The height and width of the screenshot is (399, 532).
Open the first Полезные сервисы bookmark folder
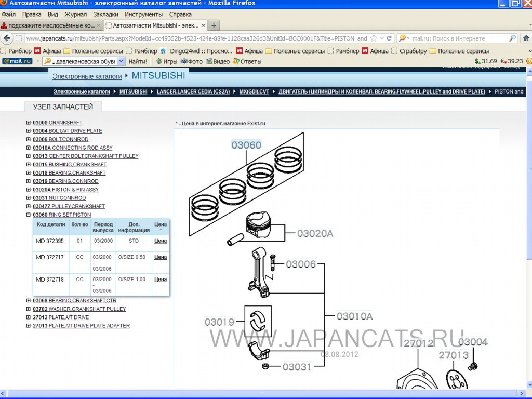pos(94,51)
